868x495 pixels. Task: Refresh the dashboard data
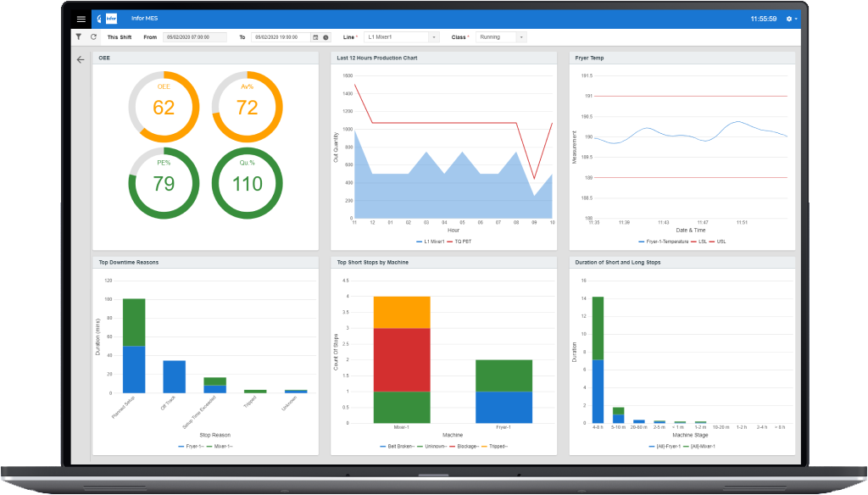click(x=93, y=37)
